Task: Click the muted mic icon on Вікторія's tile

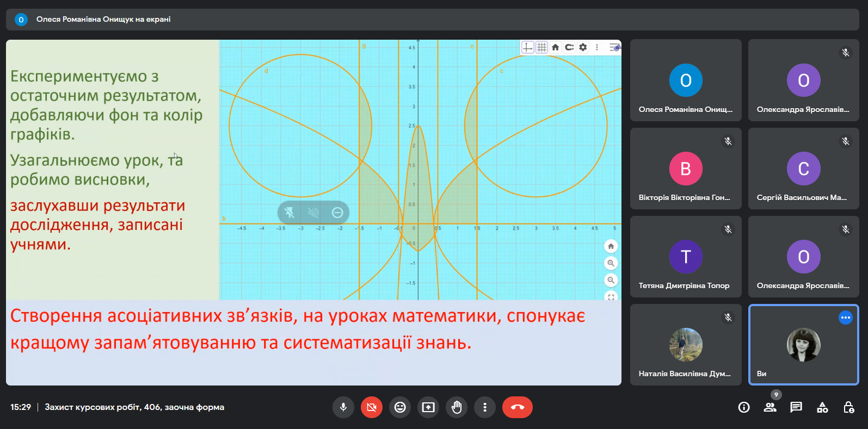Action: coord(728,141)
